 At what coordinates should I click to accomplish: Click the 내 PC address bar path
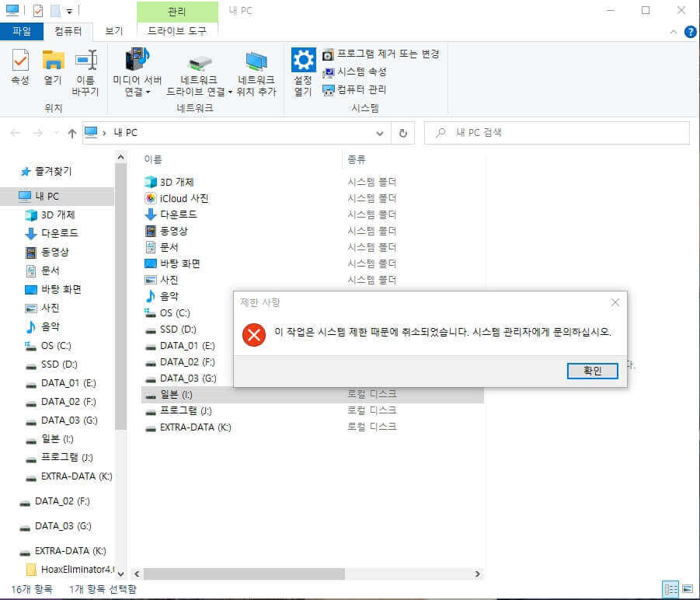(x=125, y=133)
